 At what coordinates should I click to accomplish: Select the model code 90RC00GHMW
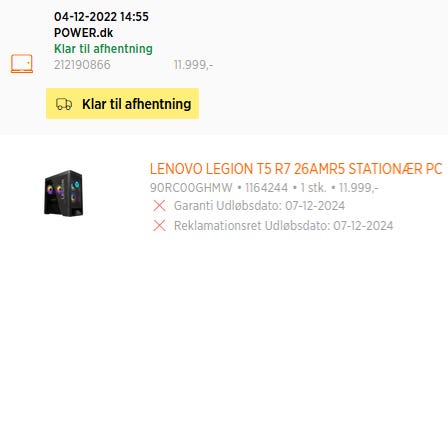pyautogui.click(x=191, y=188)
